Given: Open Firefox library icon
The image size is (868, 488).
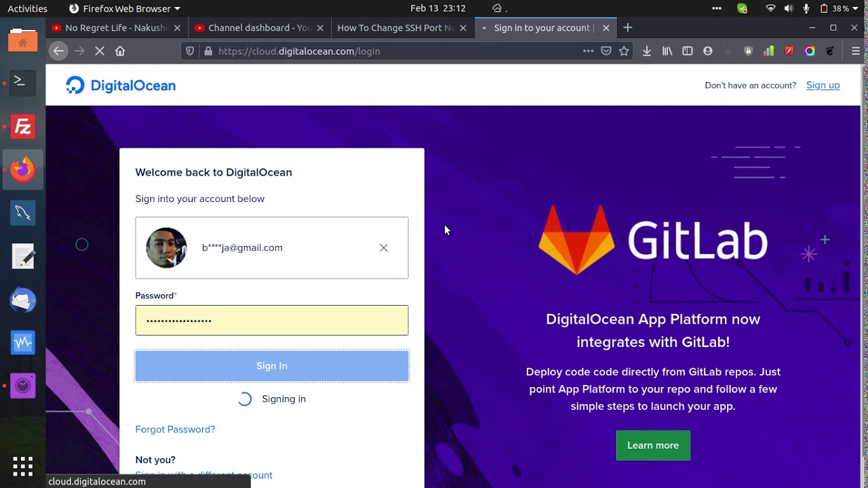Looking at the screenshot, I should click(x=667, y=51).
